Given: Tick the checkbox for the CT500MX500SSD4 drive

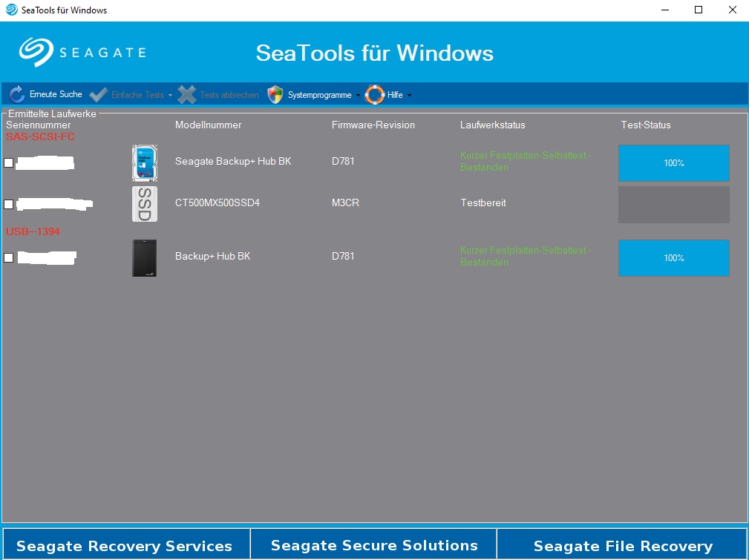Looking at the screenshot, I should click(x=9, y=204).
